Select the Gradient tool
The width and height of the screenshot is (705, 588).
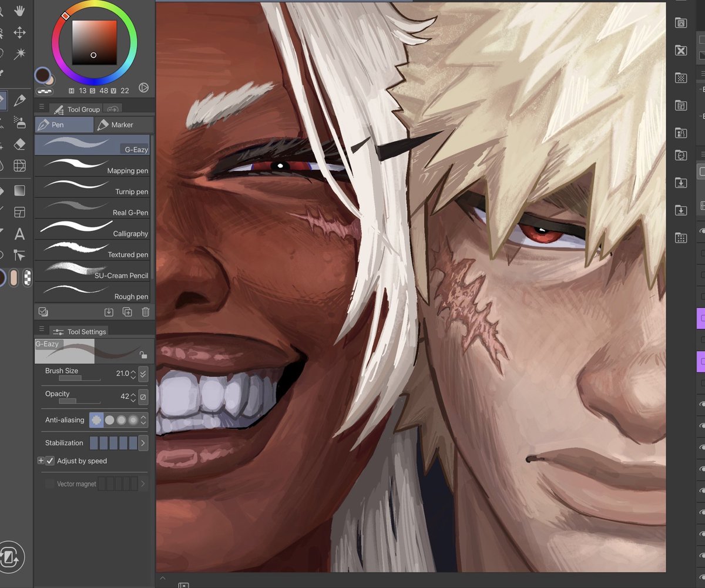tap(19, 190)
